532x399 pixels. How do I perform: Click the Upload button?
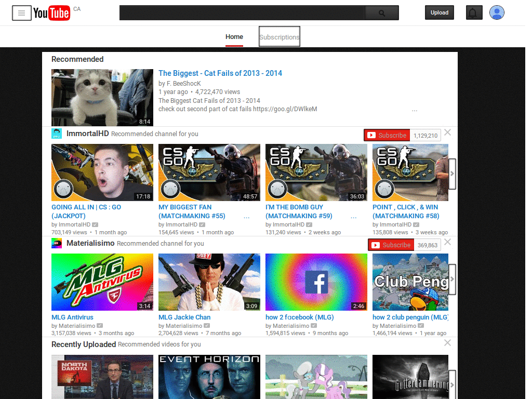click(x=440, y=12)
